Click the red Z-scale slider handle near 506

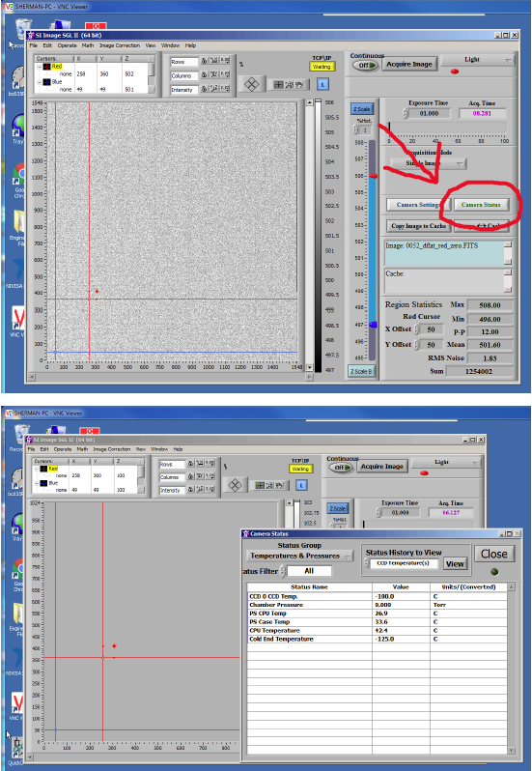374,176
